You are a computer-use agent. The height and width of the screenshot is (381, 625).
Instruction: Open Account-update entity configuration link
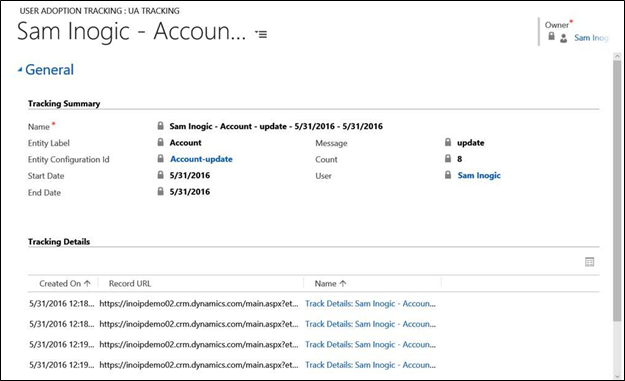point(201,159)
